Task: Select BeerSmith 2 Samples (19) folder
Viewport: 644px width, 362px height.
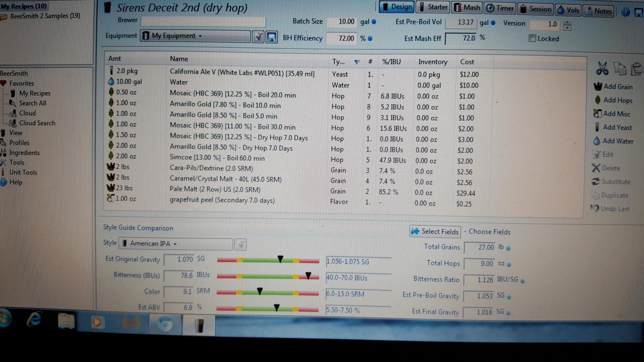Action: pos(41,16)
